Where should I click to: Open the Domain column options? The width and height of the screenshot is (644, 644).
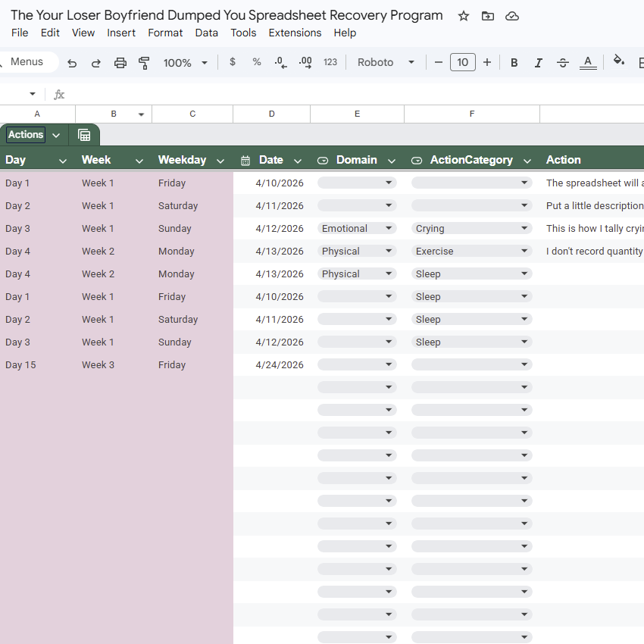point(392,161)
